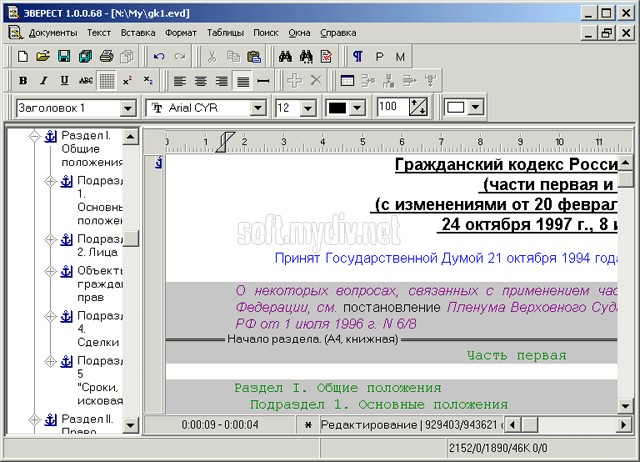
Task: Select Подраздел 2. Лица in the tree
Action: [100, 245]
